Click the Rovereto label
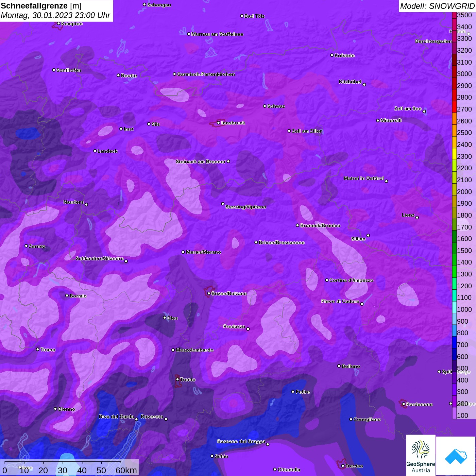 click(x=152, y=417)
